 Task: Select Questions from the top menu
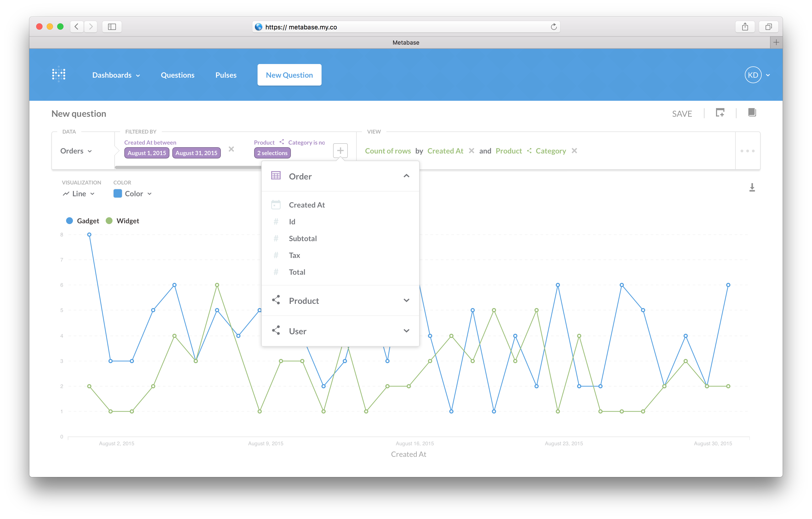[178, 75]
